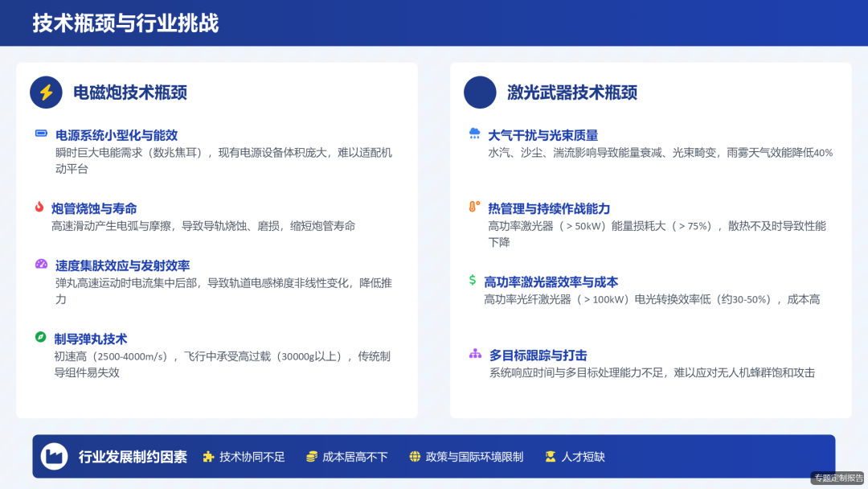868x489 pixels.
Task: Click the green icon beside 制导弹丸技术
Action: [39, 338]
